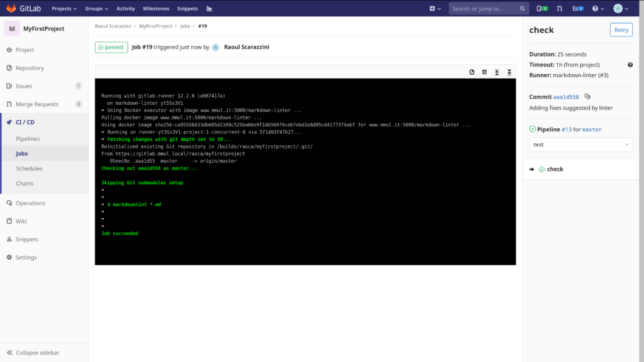Click the CI / CD rocket icon
This screenshot has width=644, height=362.
[x=9, y=122]
